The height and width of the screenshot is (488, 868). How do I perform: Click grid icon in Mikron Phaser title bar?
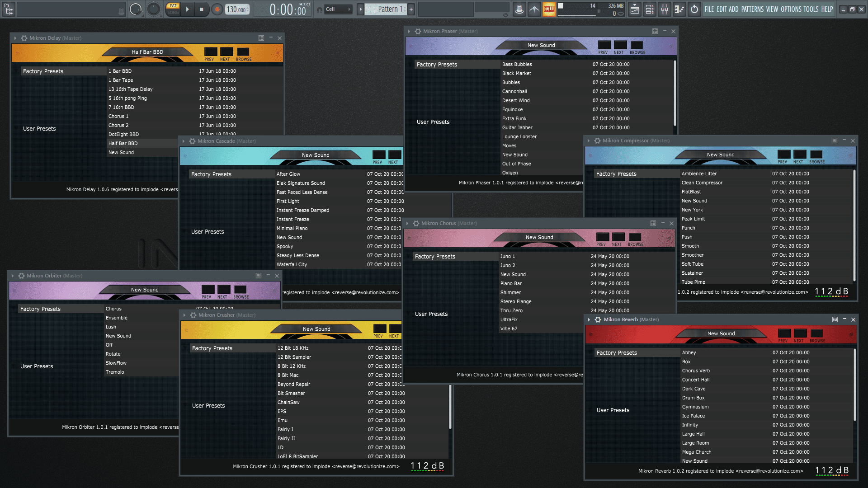click(x=655, y=32)
